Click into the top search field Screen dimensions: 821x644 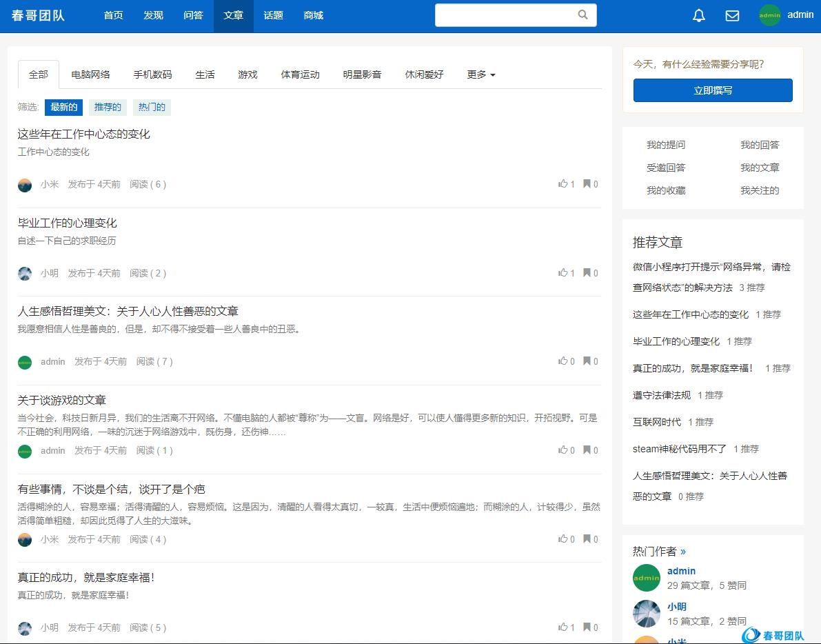pyautogui.click(x=507, y=15)
